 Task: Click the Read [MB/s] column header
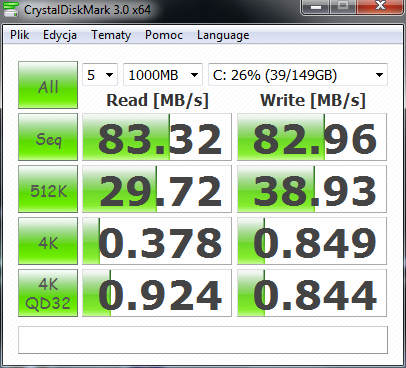(x=157, y=100)
